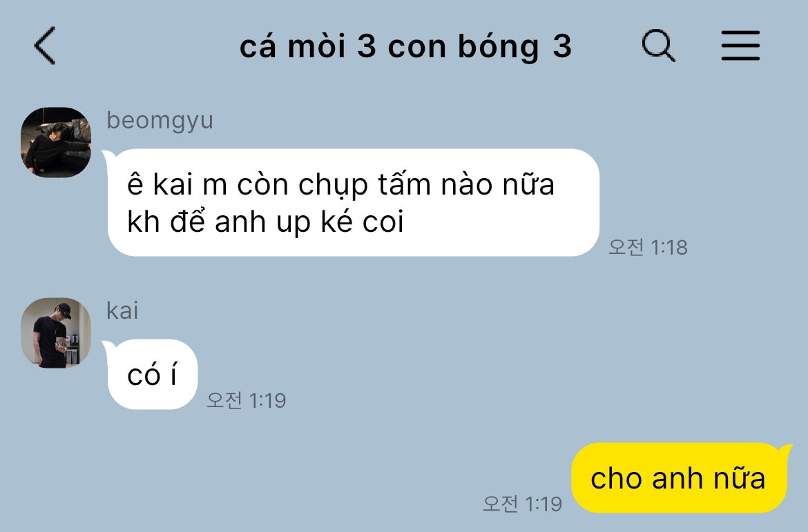Click the pointed tail of beomgyu's bubble
808x532 pixels.
pos(108,155)
